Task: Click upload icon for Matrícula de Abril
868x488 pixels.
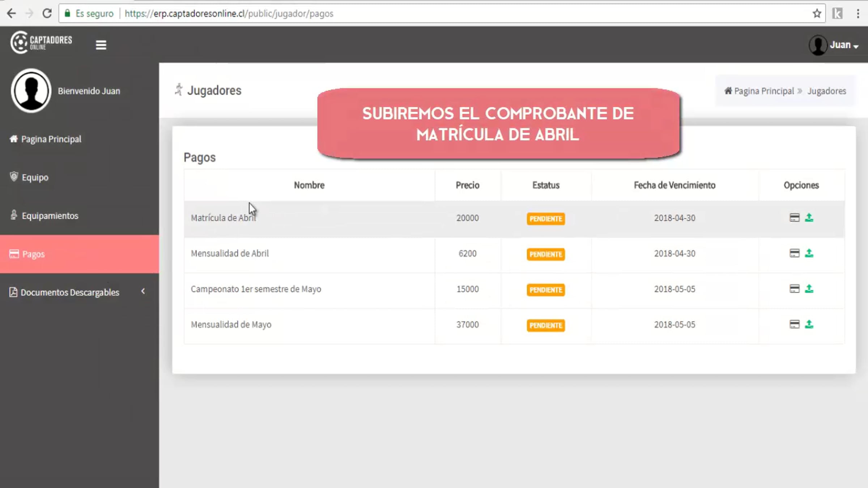Action: point(809,218)
